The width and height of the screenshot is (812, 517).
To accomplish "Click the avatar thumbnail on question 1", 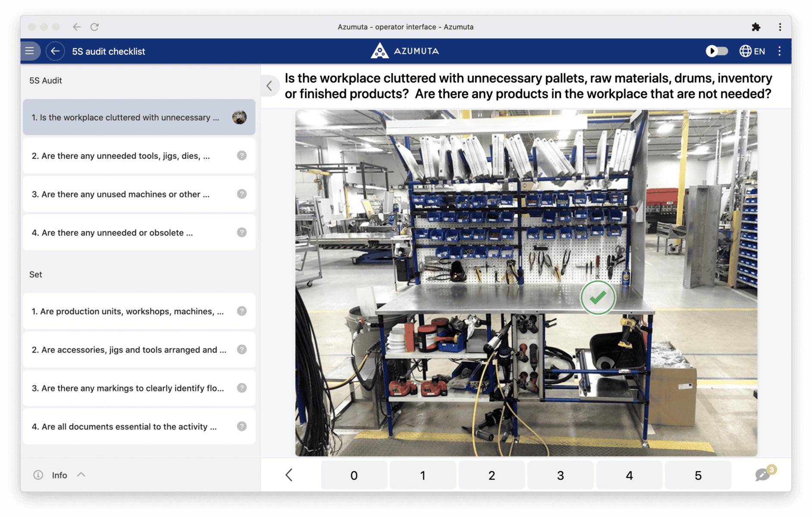I will coord(240,117).
